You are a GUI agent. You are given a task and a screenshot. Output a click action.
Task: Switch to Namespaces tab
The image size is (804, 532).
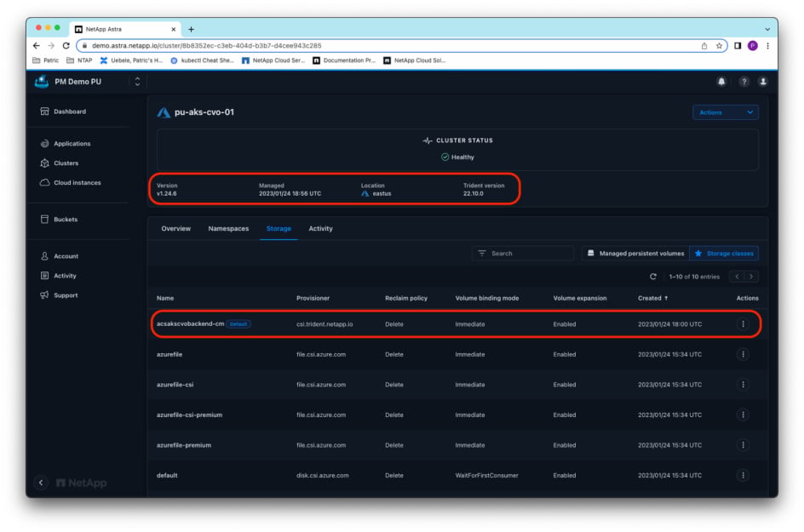pyautogui.click(x=228, y=229)
